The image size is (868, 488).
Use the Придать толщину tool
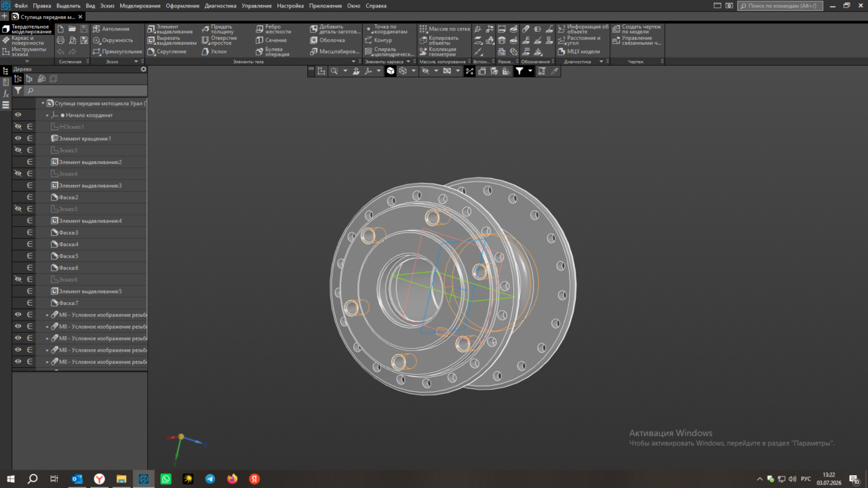(217, 29)
